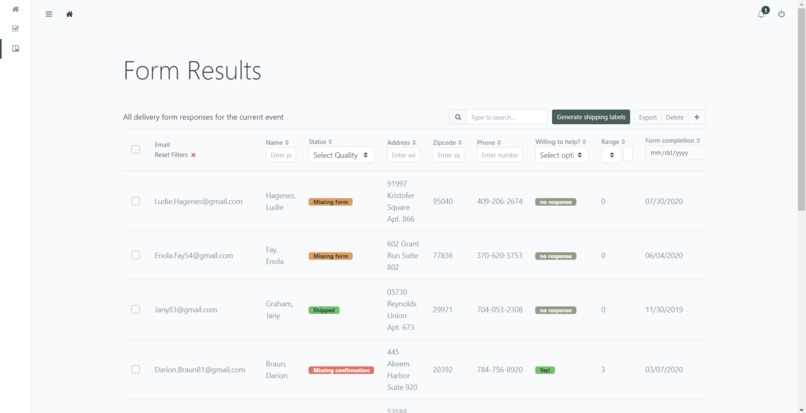Click Generate shipping labels button
This screenshot has height=413, width=806.
click(591, 117)
